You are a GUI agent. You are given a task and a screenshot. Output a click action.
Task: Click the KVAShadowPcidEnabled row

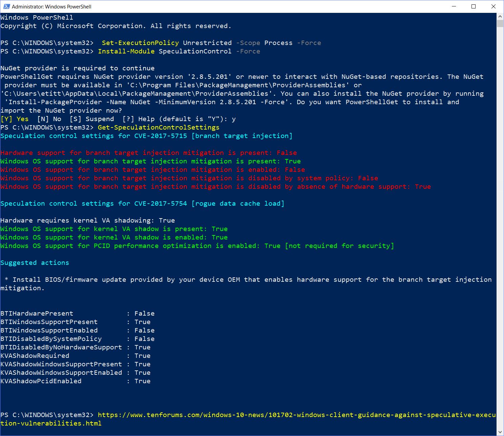[75, 381]
